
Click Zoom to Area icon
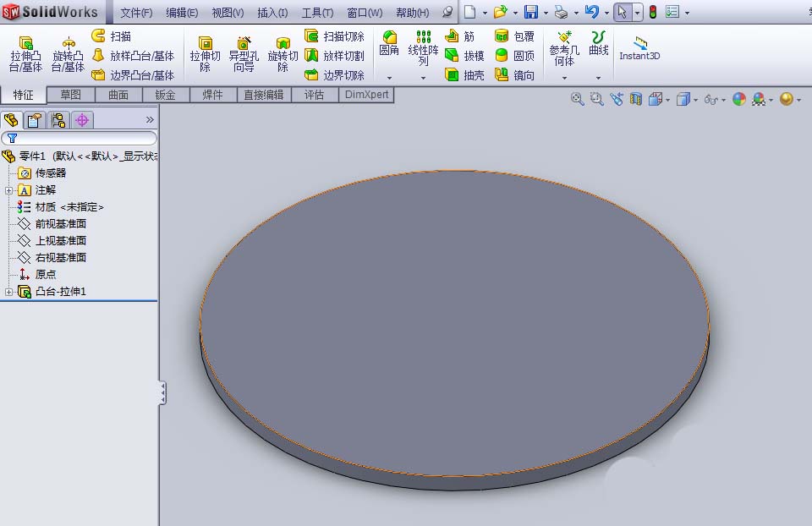coord(596,99)
